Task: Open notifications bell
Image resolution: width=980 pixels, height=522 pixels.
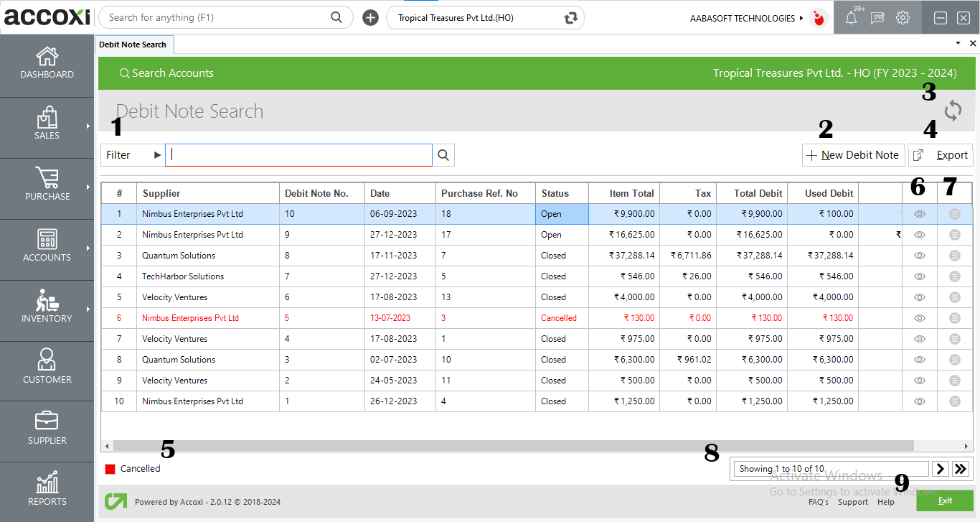Action: [851, 17]
